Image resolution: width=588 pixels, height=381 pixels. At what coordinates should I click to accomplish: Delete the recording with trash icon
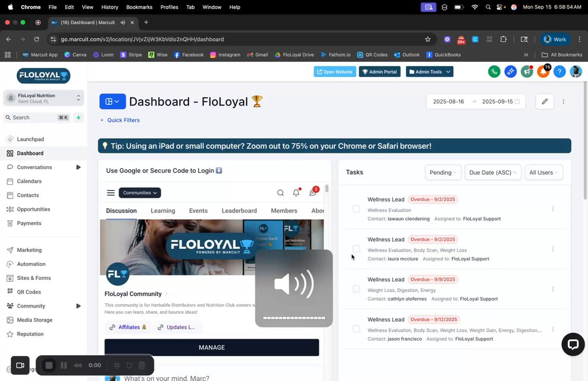[x=142, y=365]
